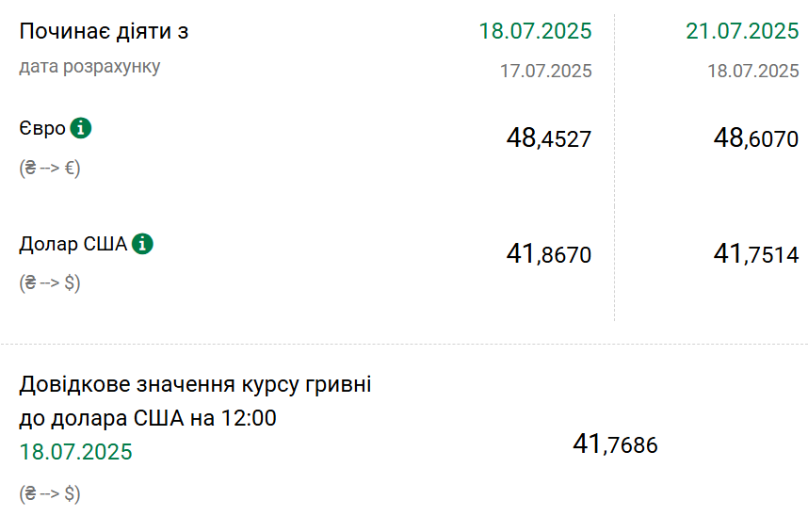Click the info icon next to Євро
This screenshot has height=532, width=808.
point(81,128)
